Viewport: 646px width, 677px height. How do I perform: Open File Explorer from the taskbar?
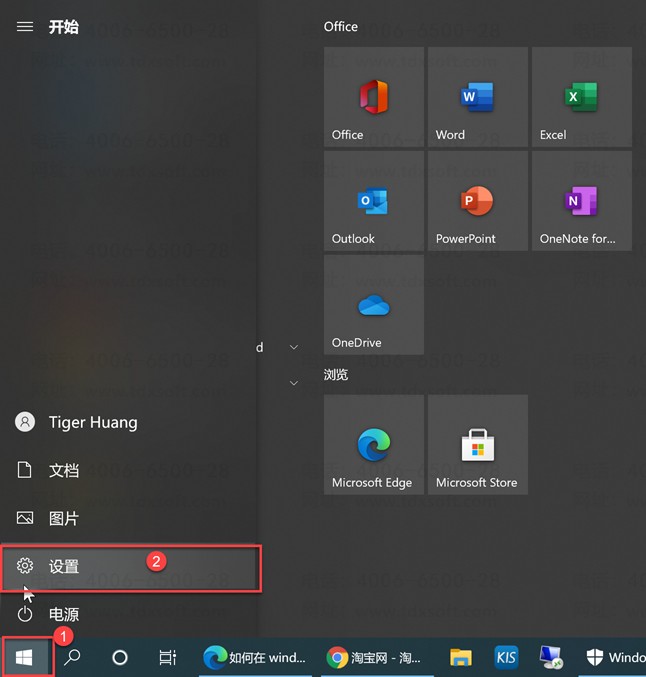click(x=461, y=658)
